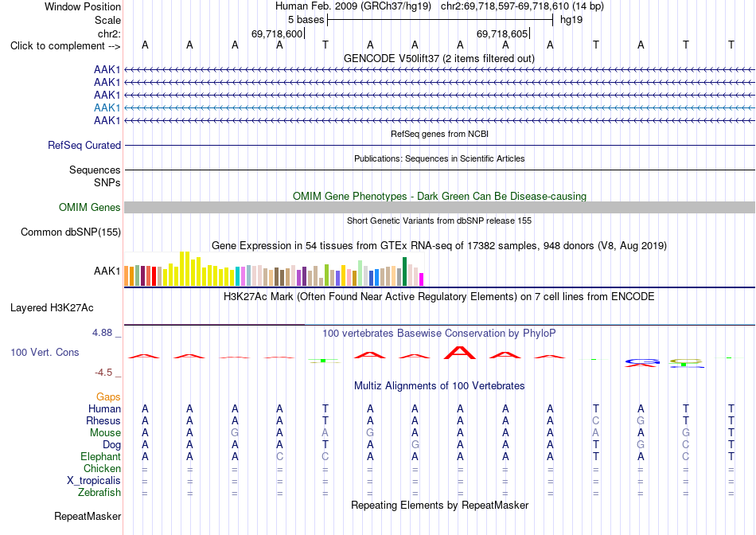Click the Layered H3K27Ac side label
This screenshot has height=535, width=756.
[x=52, y=308]
